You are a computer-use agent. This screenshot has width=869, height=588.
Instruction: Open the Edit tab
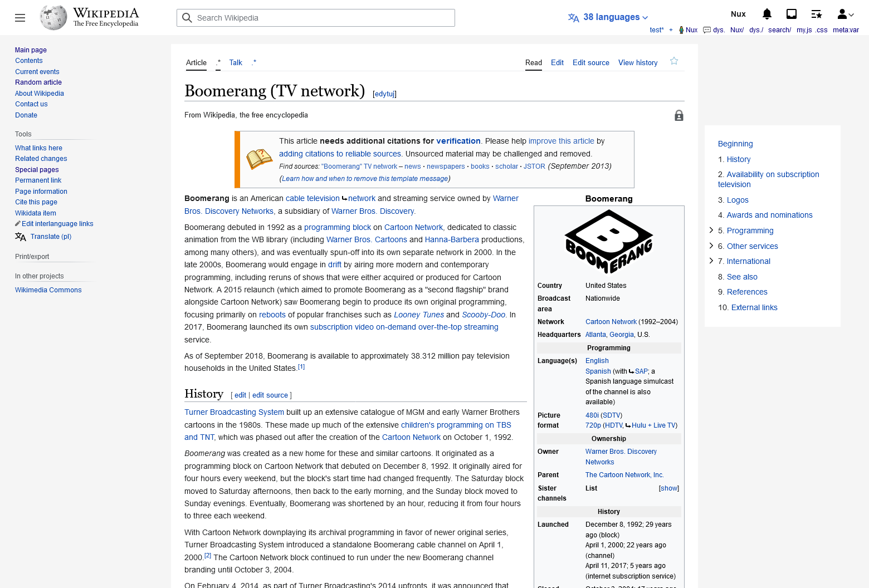(x=557, y=63)
